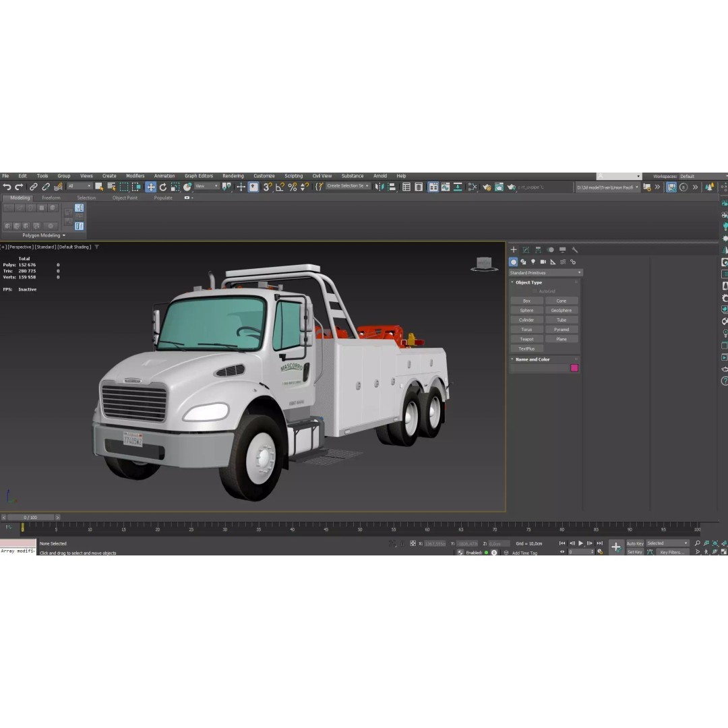The image size is (728, 728).
Task: Click the Align tool icon
Action: 392,187
